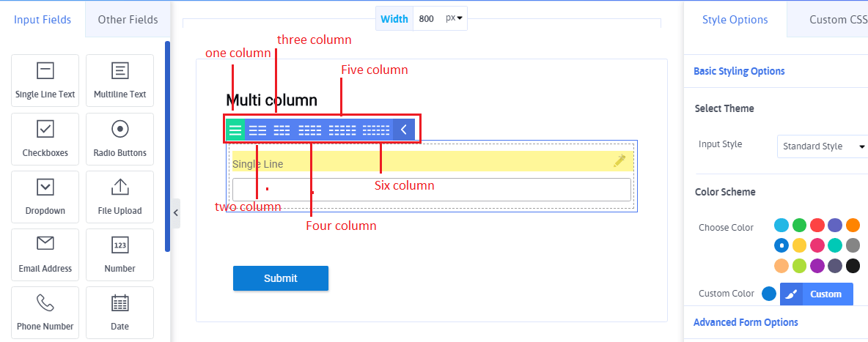Image resolution: width=868 pixels, height=342 pixels.
Task: Select the one column layout icon
Action: click(235, 130)
